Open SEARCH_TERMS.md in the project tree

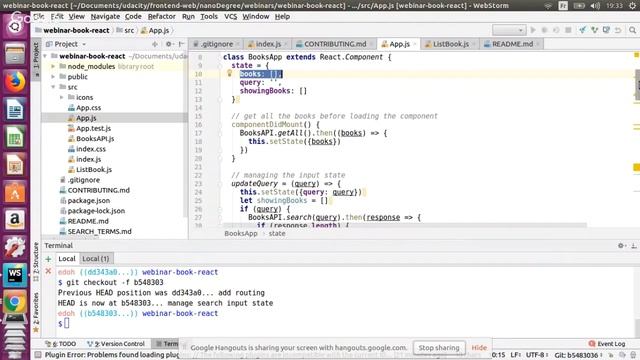(99, 231)
